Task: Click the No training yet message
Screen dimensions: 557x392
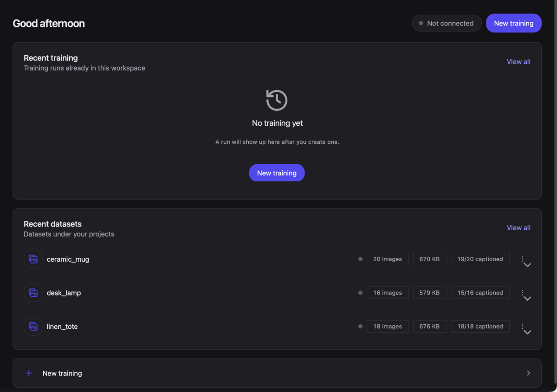Action: (x=277, y=123)
